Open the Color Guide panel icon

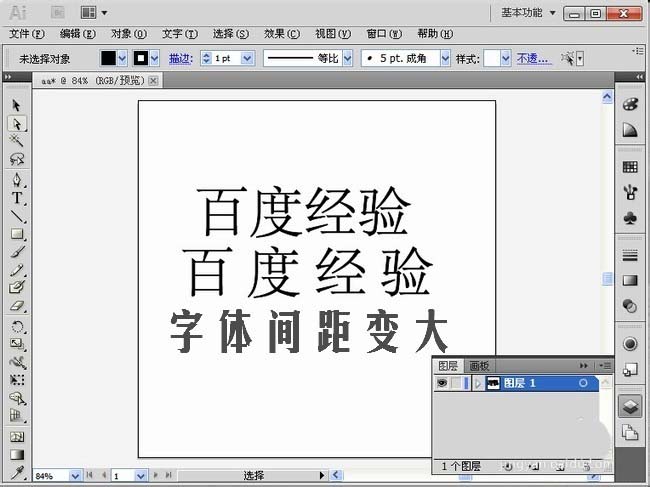click(630, 130)
